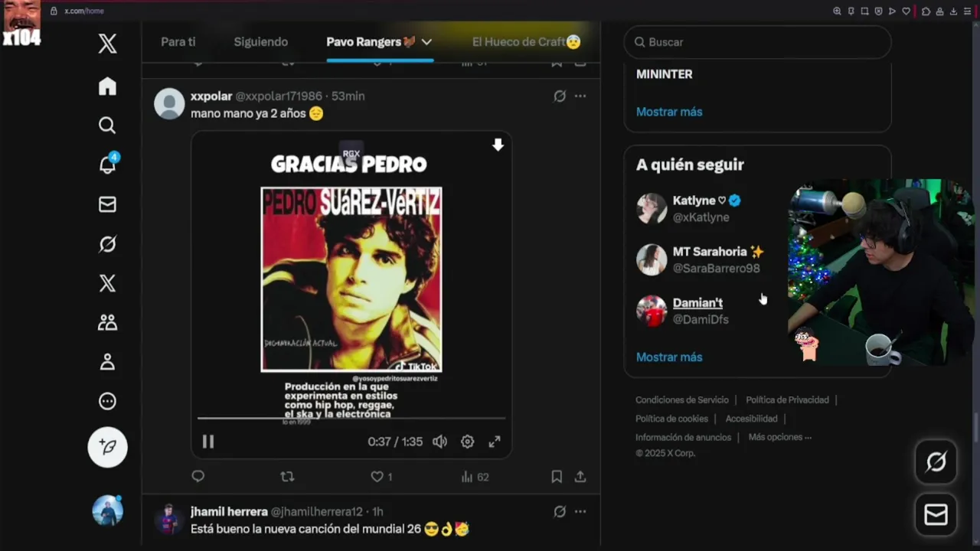Screen dimensions: 980x551
Task: Seek on the video progress bar
Action: tap(351, 418)
